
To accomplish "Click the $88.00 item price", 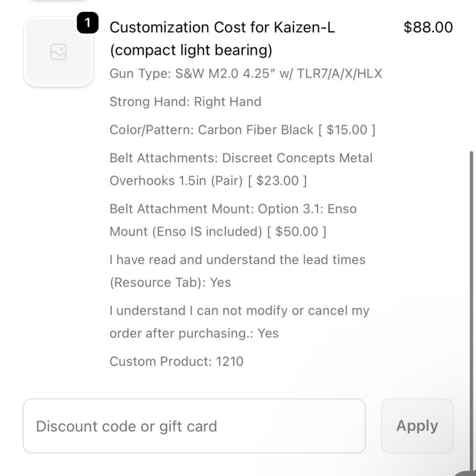I will [428, 27].
